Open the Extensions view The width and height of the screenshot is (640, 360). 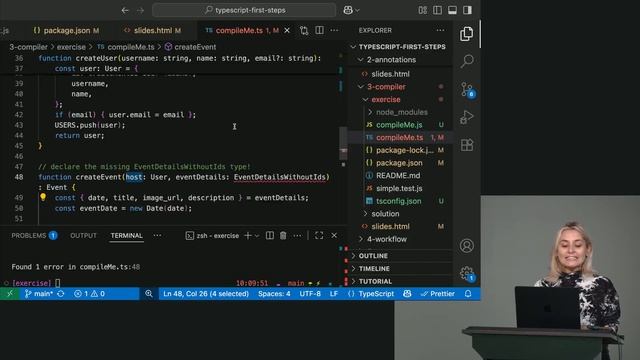tap(467, 145)
